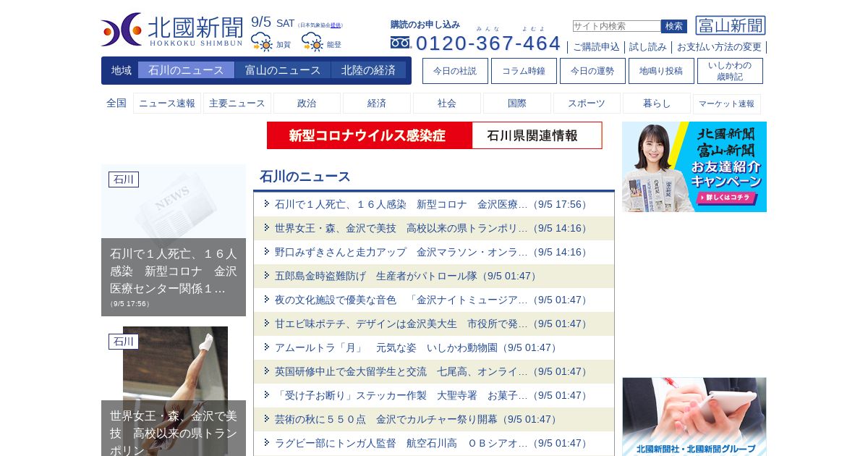Image resolution: width=868 pixels, height=456 pixels.
Task: Go to 社会 category
Action: point(447,104)
